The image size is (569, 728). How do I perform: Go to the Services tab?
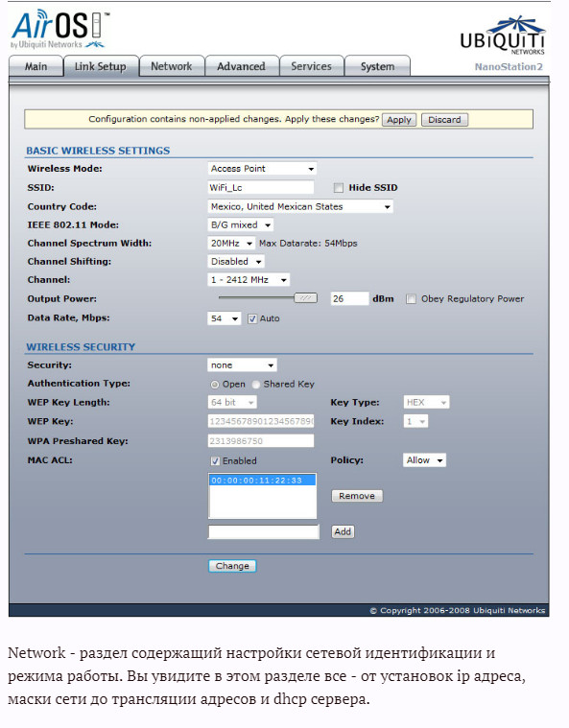tap(311, 66)
